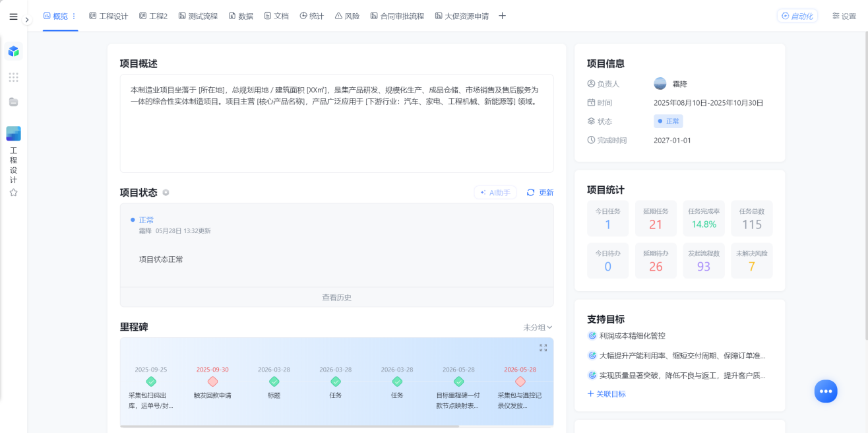The image size is (868, 433).
Task: Open the 未分组 grouping dropdown
Action: click(538, 327)
